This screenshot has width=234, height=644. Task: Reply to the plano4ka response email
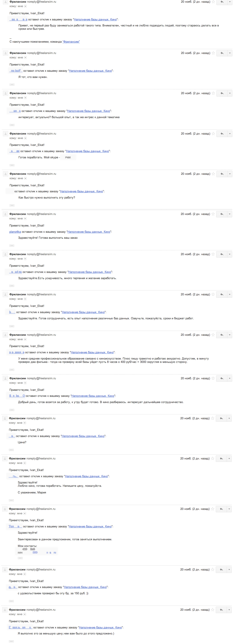(222, 214)
